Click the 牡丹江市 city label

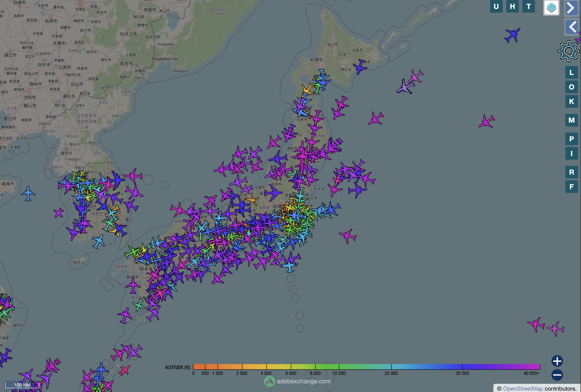(x=128, y=34)
